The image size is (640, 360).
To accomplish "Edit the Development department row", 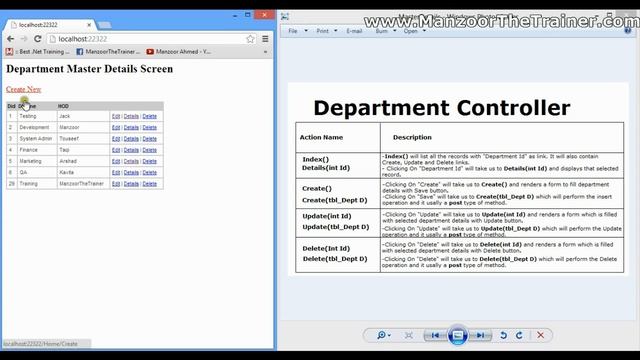I will click(x=116, y=127).
